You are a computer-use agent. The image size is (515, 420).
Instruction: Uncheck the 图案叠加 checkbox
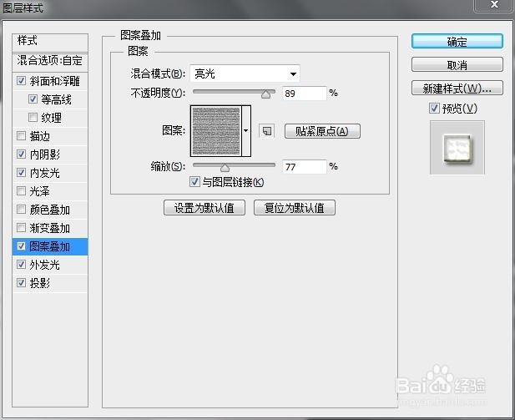coord(22,246)
